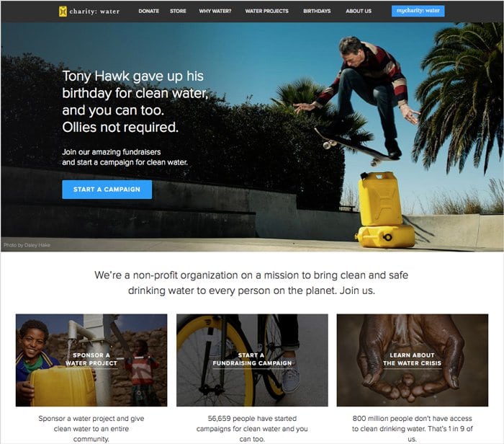This screenshot has height=444, width=504.
Task: Open the Donate menu item
Action: (149, 11)
